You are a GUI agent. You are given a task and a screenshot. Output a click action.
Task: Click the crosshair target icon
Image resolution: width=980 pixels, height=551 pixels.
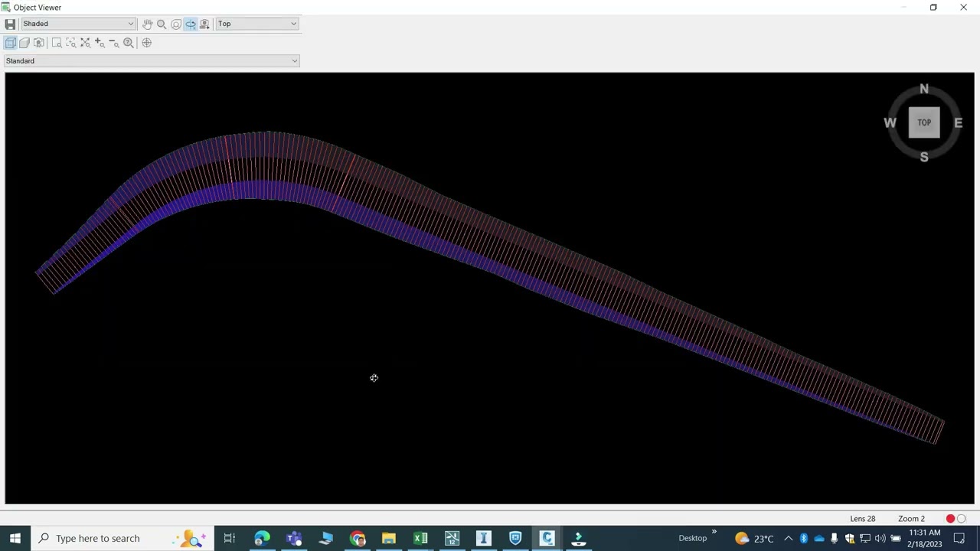pos(147,43)
